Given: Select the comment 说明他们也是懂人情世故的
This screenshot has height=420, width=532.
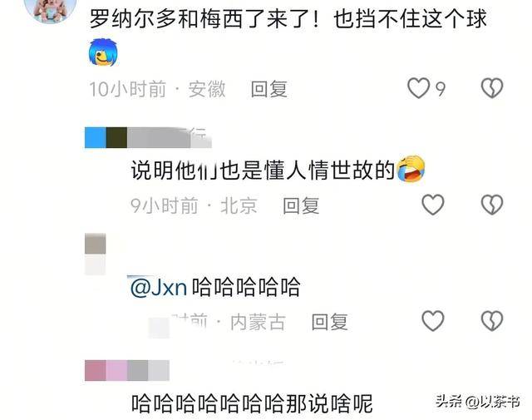Looking at the screenshot, I should pos(263,170).
